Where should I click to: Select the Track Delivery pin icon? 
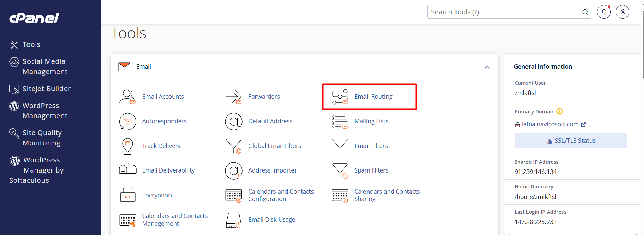[x=128, y=146]
